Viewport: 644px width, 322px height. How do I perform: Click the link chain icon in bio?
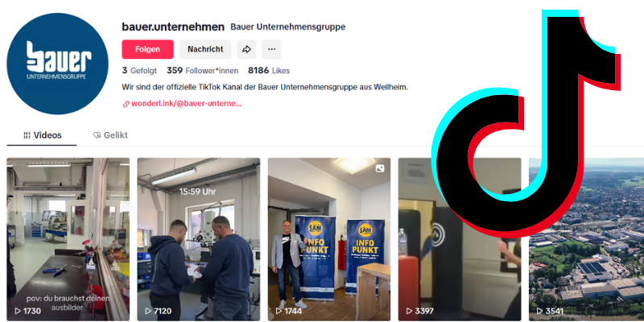(x=126, y=104)
